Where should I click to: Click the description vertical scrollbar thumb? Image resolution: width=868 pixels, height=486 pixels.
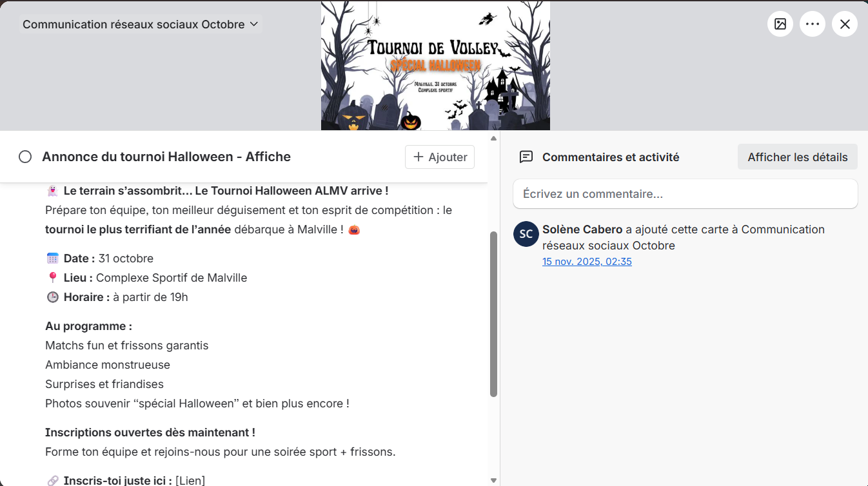click(x=494, y=314)
